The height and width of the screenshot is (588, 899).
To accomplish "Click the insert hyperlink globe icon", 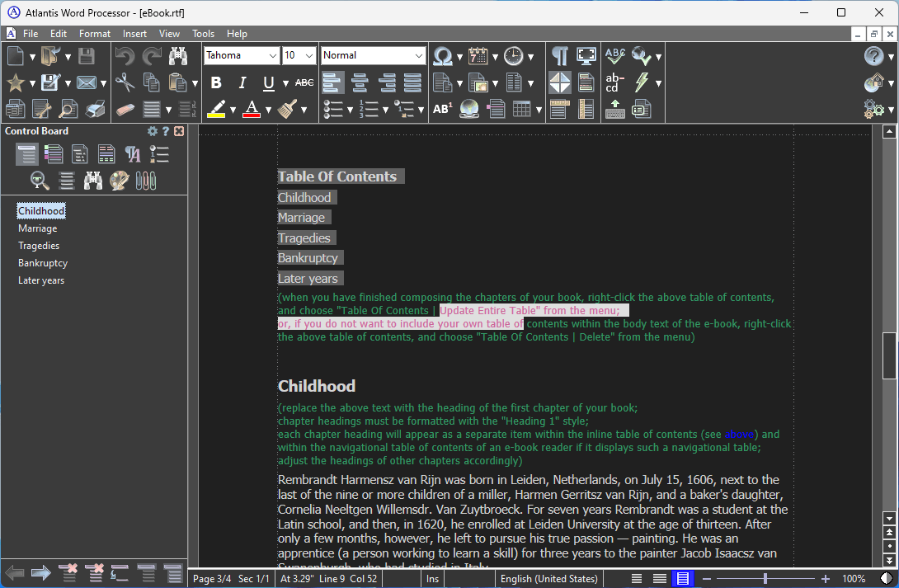I will click(x=469, y=109).
